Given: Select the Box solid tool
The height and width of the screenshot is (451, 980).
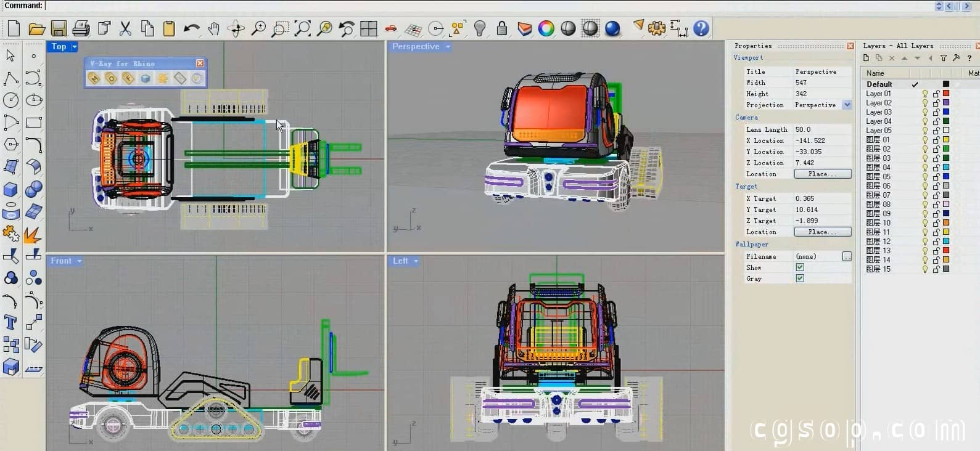Looking at the screenshot, I should [10, 189].
